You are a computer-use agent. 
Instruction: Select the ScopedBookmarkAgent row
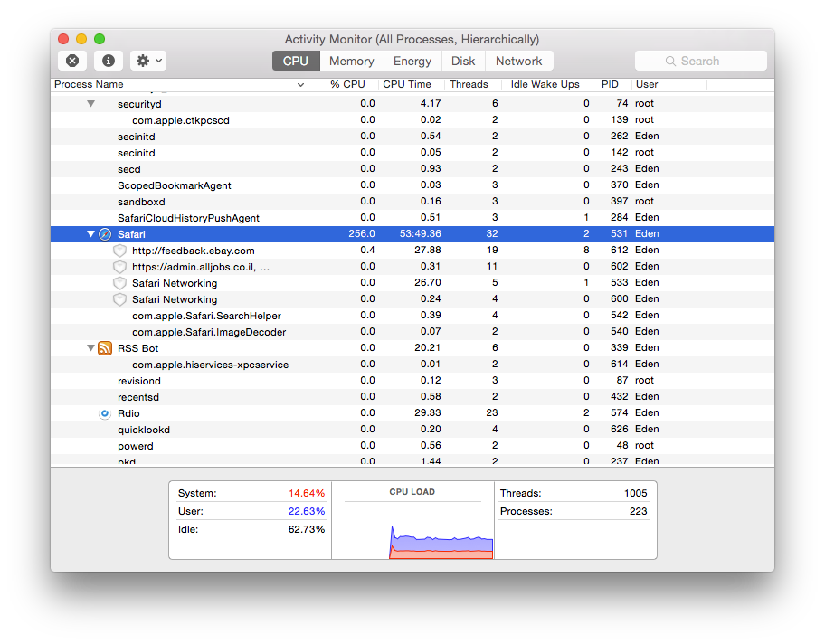coord(412,185)
